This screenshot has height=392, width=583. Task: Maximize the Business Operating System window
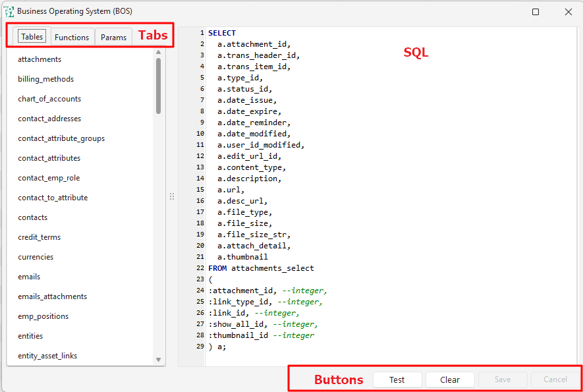click(x=536, y=11)
